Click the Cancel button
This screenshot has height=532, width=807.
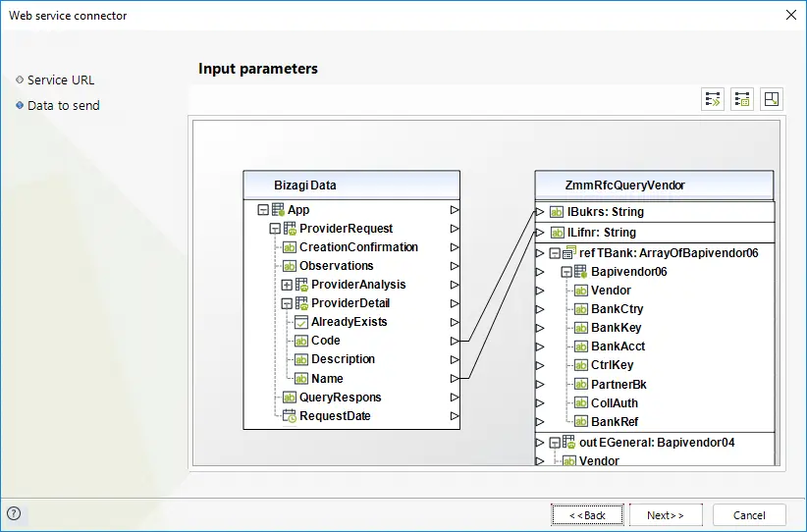749,515
